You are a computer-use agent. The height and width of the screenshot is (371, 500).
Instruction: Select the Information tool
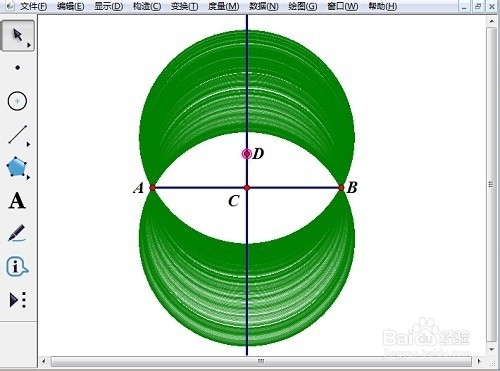click(17, 266)
